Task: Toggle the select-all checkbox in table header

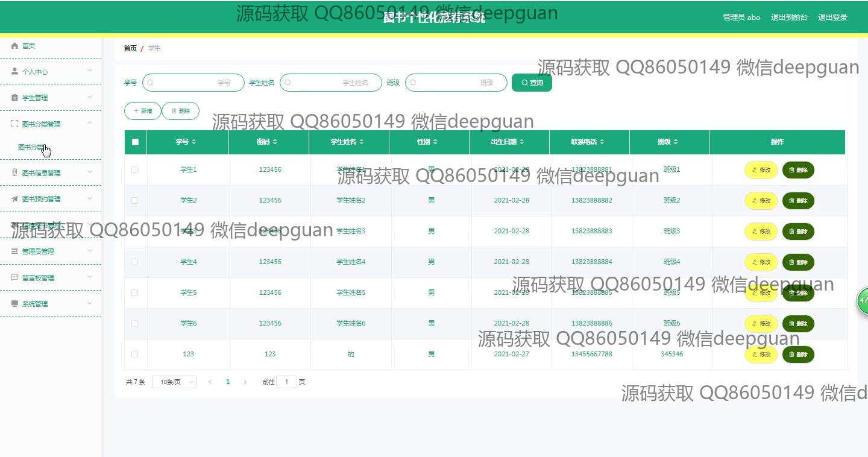Action: coord(135,142)
